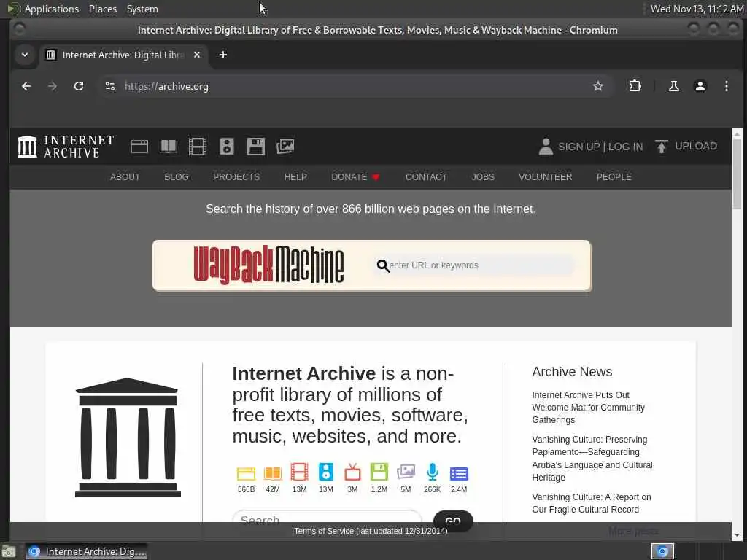This screenshot has width=747, height=560.
Task: Click the 866B web pages icon
Action: click(247, 473)
